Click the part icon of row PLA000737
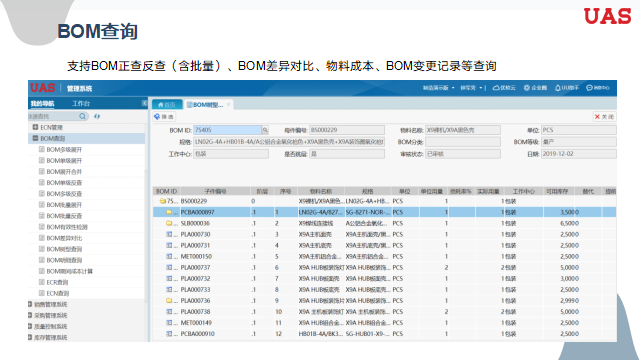640x360 pixels. point(169,267)
